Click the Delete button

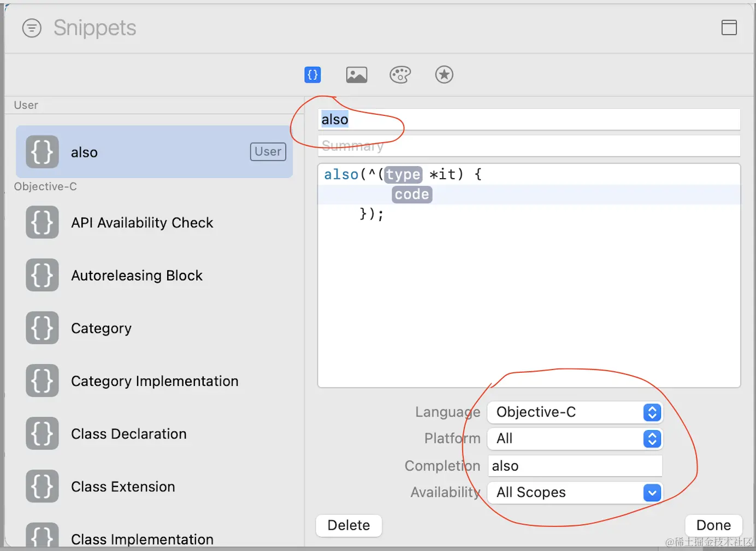[349, 525]
